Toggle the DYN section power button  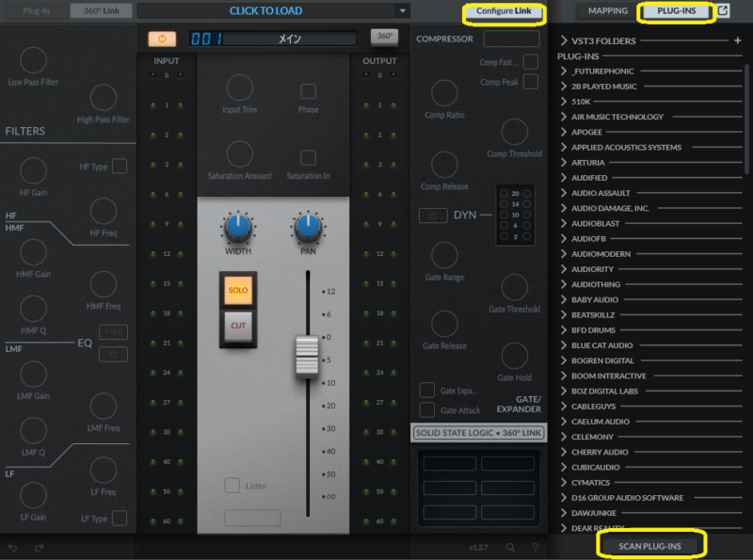(x=432, y=216)
